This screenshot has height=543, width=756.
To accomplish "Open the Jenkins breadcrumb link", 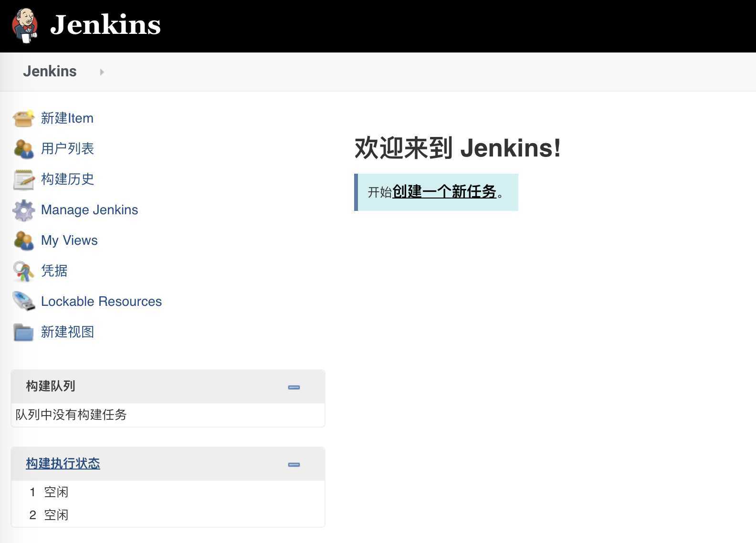I will [x=50, y=71].
